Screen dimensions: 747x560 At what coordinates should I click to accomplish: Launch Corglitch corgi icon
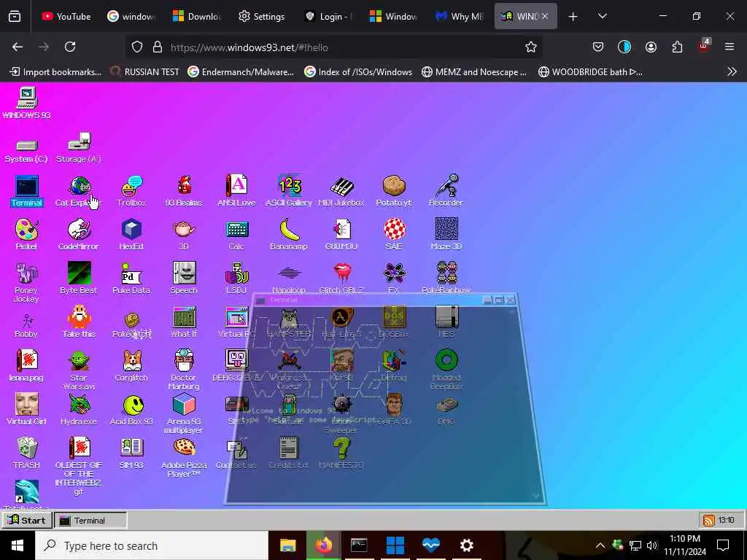[131, 366]
